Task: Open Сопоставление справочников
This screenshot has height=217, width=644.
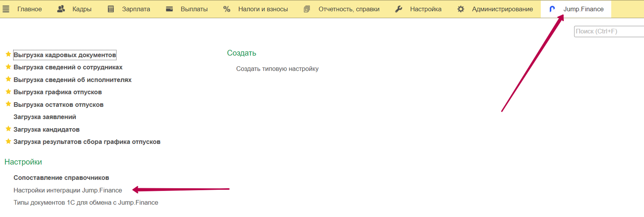Action: coord(61,178)
